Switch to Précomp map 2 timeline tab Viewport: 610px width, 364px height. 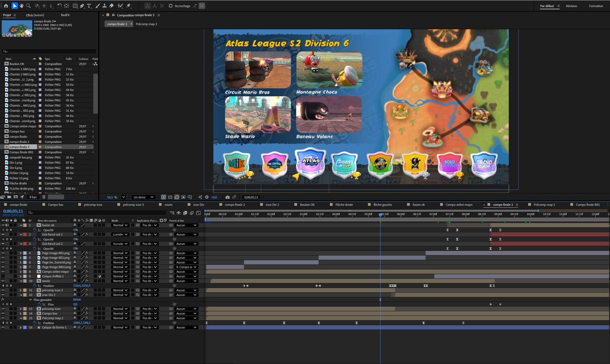pos(544,205)
